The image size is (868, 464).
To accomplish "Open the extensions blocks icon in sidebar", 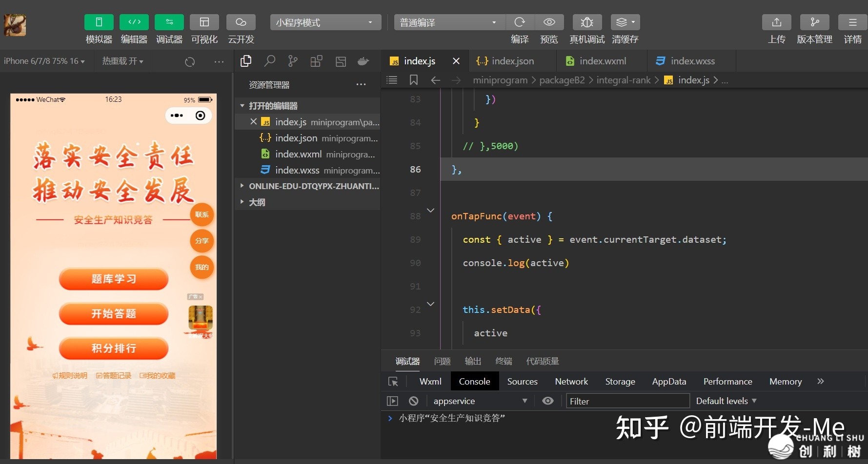I will [316, 61].
